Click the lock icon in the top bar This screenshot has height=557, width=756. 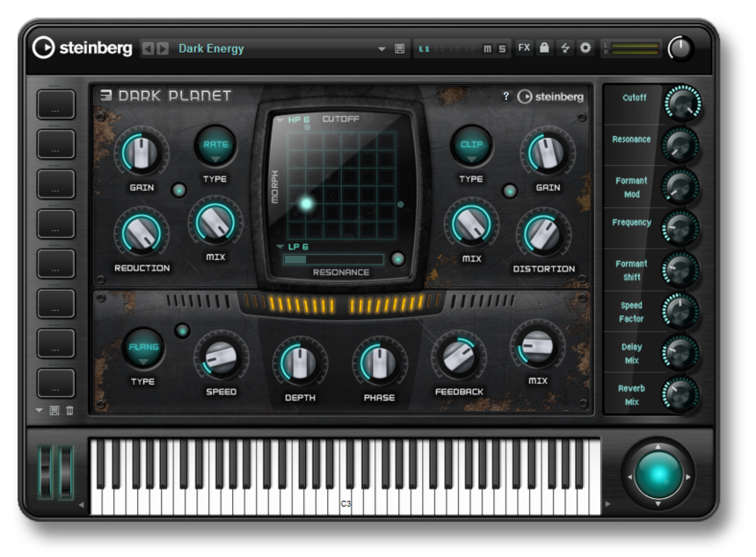tap(544, 47)
